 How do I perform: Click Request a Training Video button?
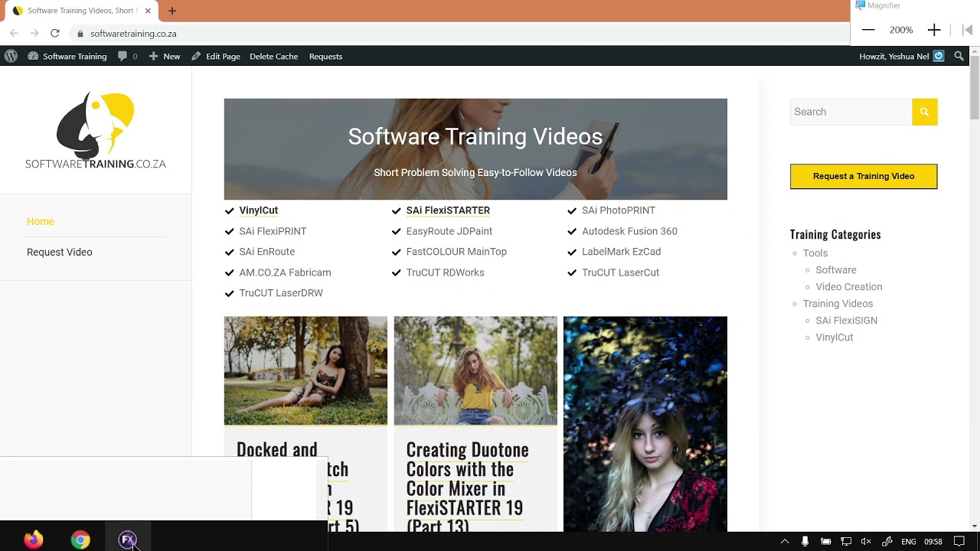864,176
